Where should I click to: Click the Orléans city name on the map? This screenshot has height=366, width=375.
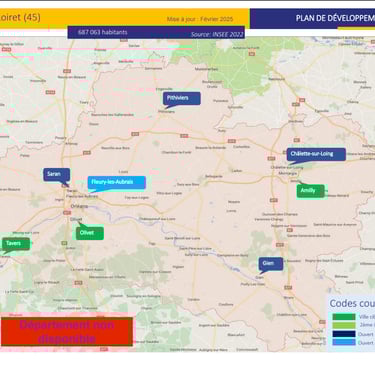point(79,206)
